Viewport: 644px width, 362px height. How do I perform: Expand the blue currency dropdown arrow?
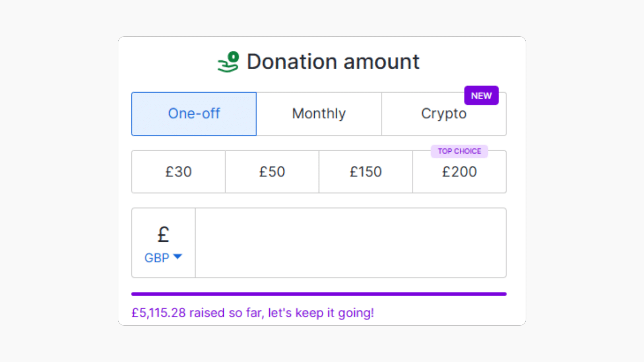[x=178, y=257]
